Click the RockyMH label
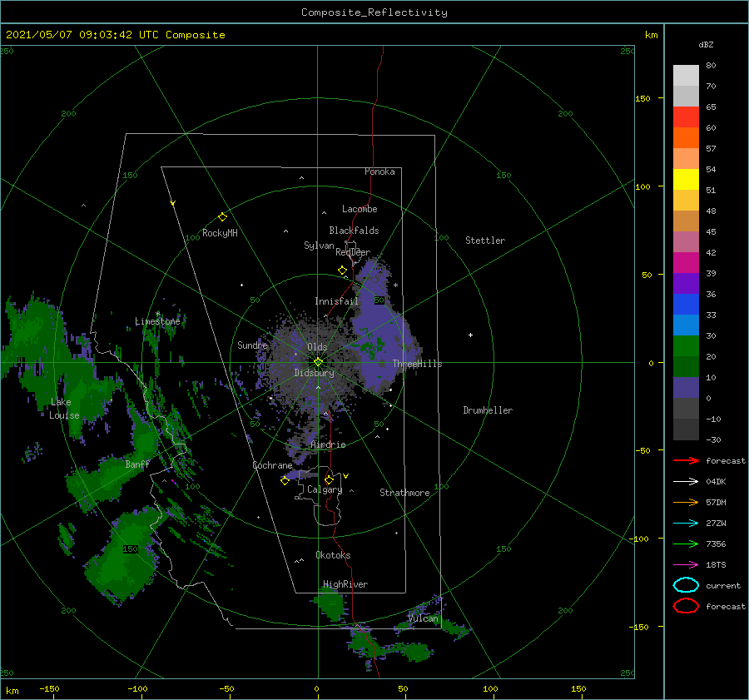The width and height of the screenshot is (749, 700). pos(220,233)
